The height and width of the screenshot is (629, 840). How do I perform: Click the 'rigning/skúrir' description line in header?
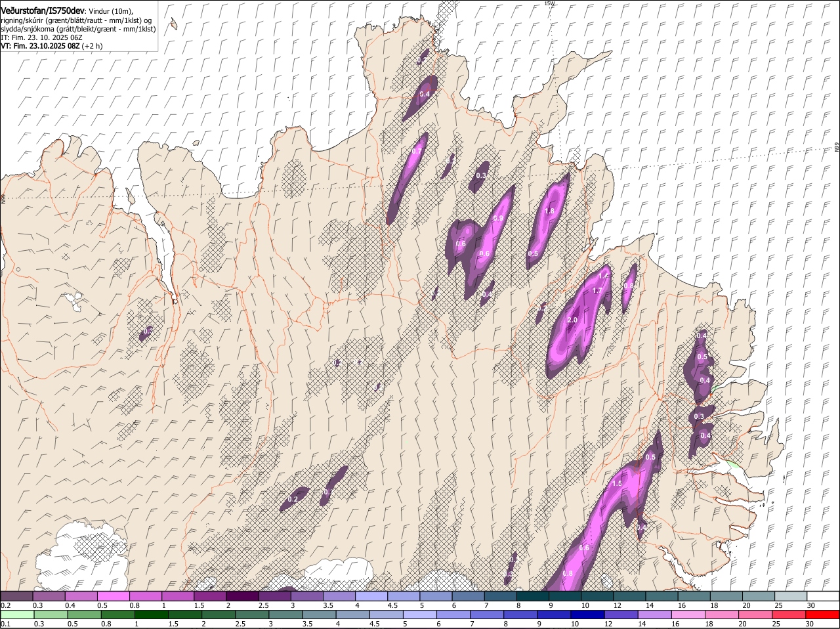coord(75,20)
